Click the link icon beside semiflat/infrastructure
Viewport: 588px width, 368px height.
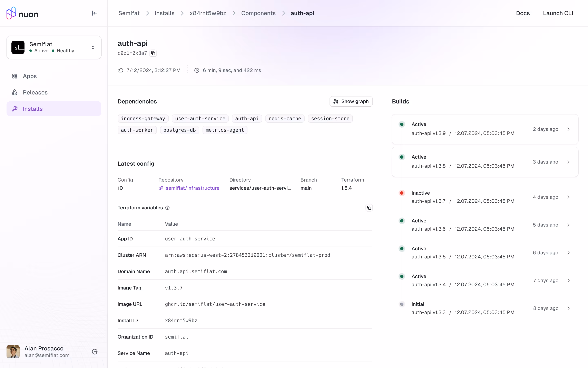tap(161, 188)
